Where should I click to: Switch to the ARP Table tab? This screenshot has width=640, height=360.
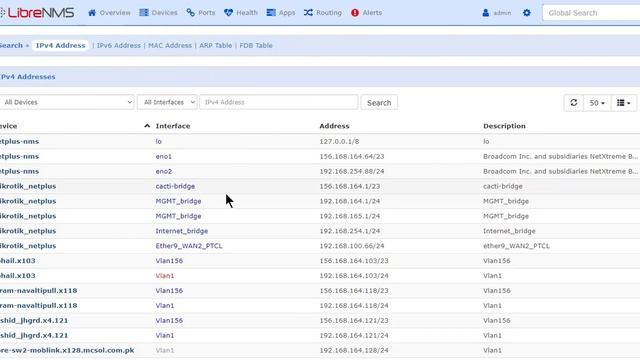(x=216, y=45)
